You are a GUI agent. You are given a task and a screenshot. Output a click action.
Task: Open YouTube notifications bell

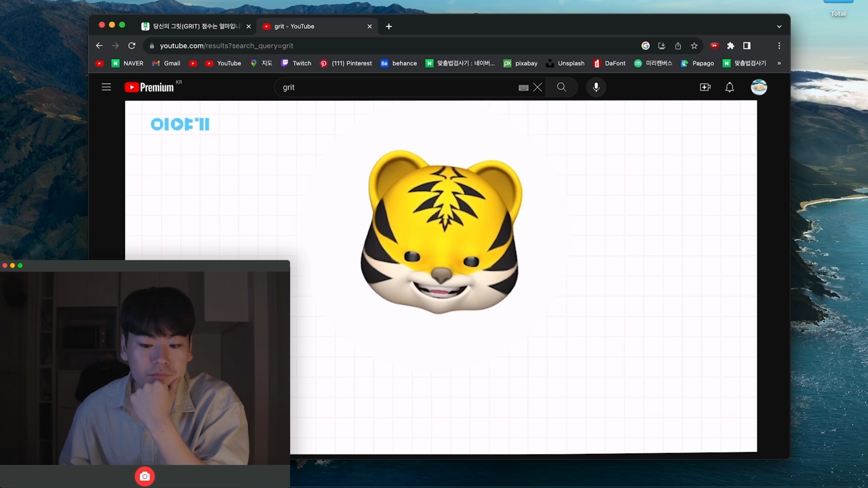729,87
